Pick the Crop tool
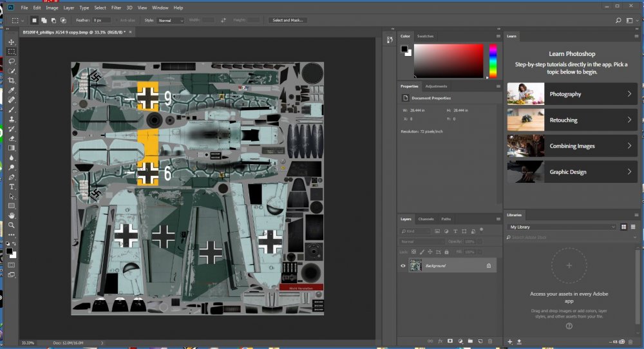Screen dimensions: 644x349 [12, 81]
